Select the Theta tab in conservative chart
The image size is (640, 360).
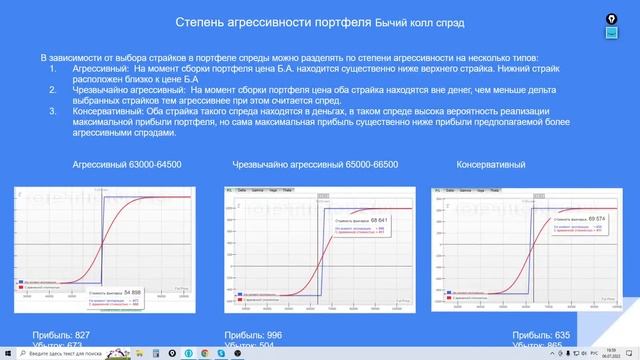[494, 190]
